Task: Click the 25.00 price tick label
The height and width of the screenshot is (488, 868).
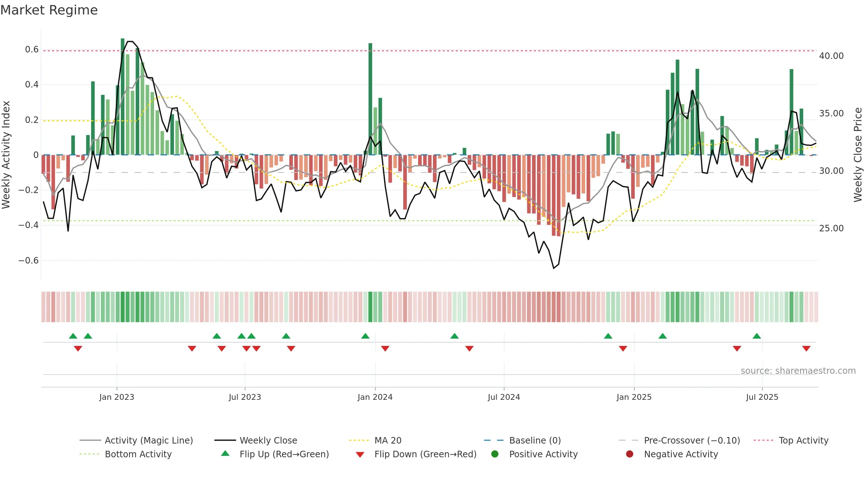Action: (831, 228)
